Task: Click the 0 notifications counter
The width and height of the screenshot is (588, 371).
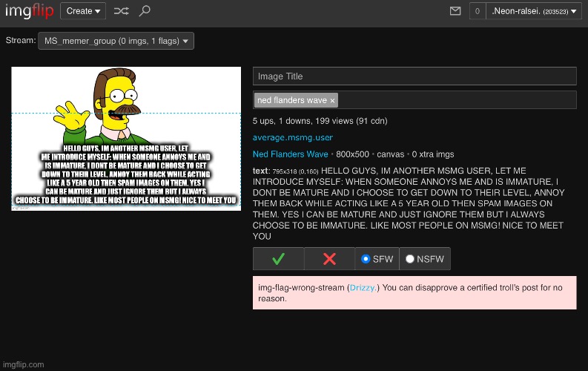Action: point(477,11)
